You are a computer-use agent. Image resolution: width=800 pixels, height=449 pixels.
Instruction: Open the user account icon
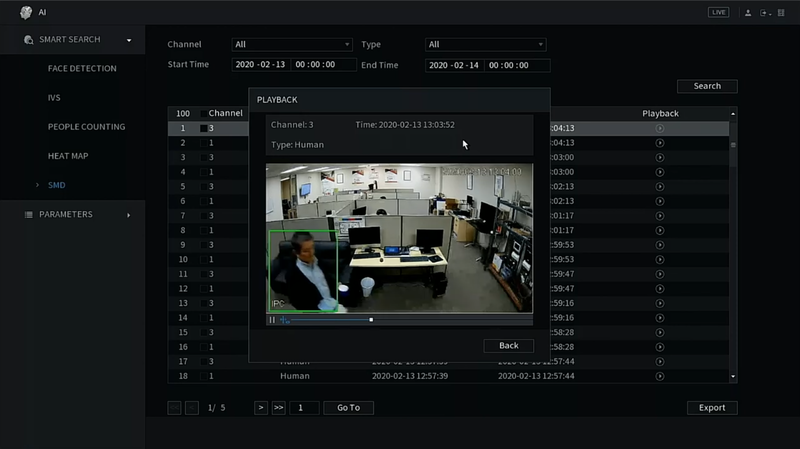(x=747, y=12)
